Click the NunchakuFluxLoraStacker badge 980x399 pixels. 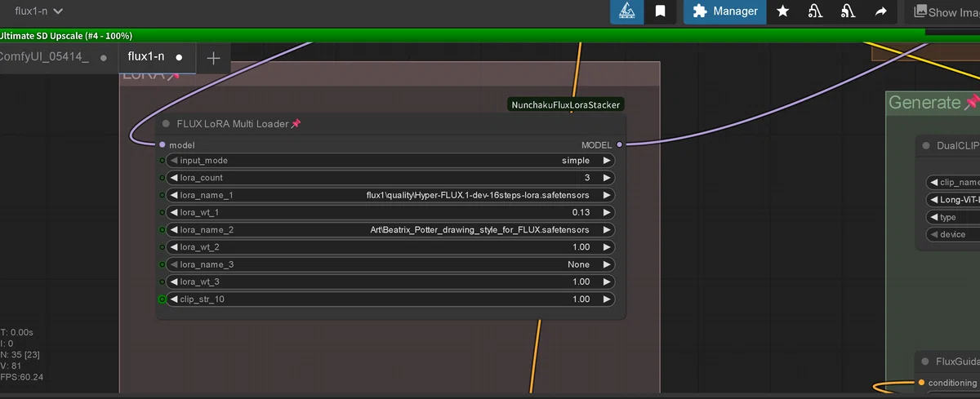click(566, 104)
